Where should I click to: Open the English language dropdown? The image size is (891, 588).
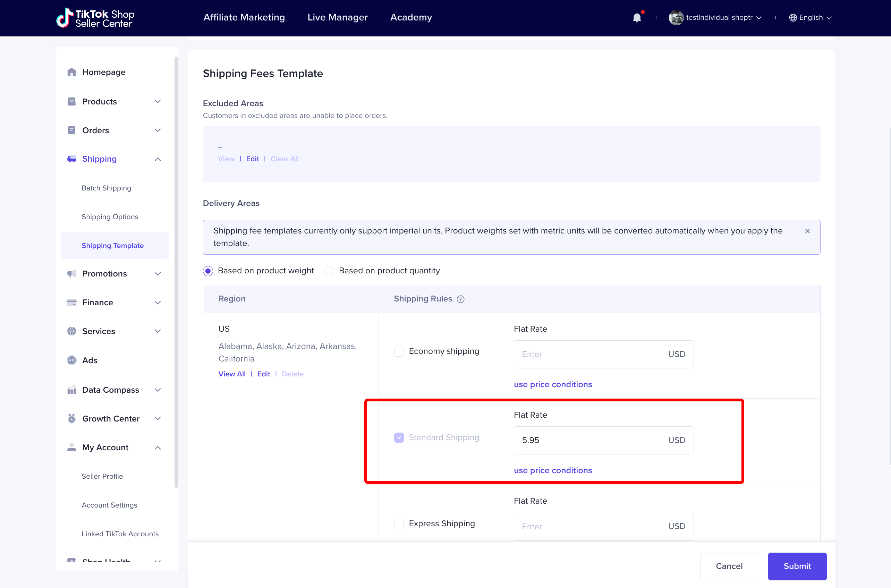click(x=811, y=18)
